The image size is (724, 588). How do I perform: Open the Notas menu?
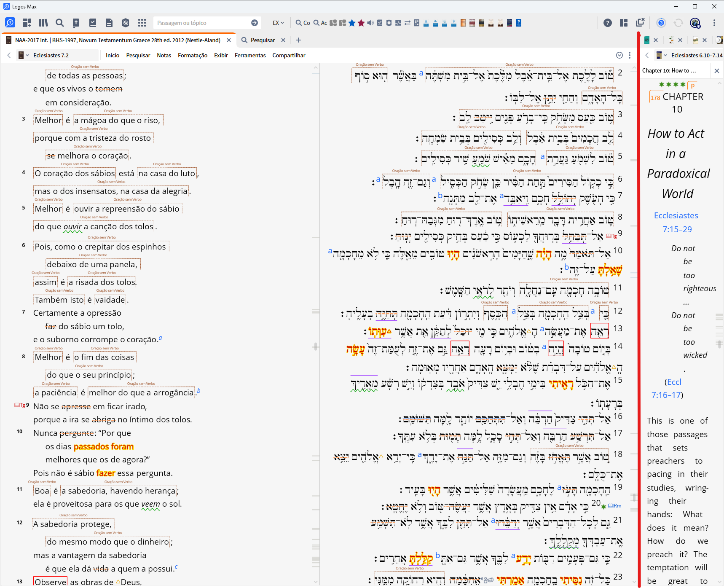click(x=164, y=55)
